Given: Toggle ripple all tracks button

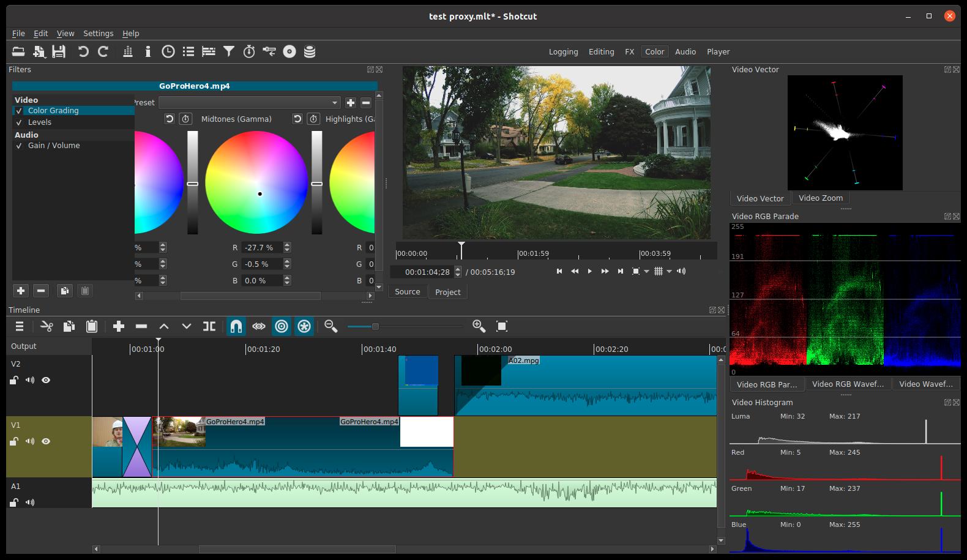Looking at the screenshot, I should (x=304, y=326).
